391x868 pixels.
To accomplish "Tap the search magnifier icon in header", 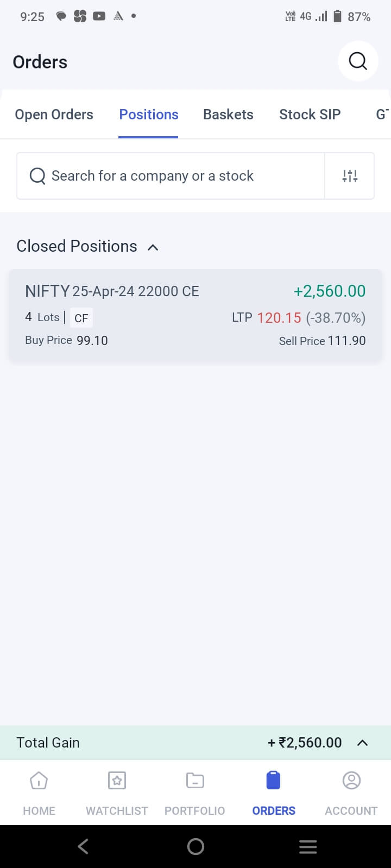I will point(358,61).
